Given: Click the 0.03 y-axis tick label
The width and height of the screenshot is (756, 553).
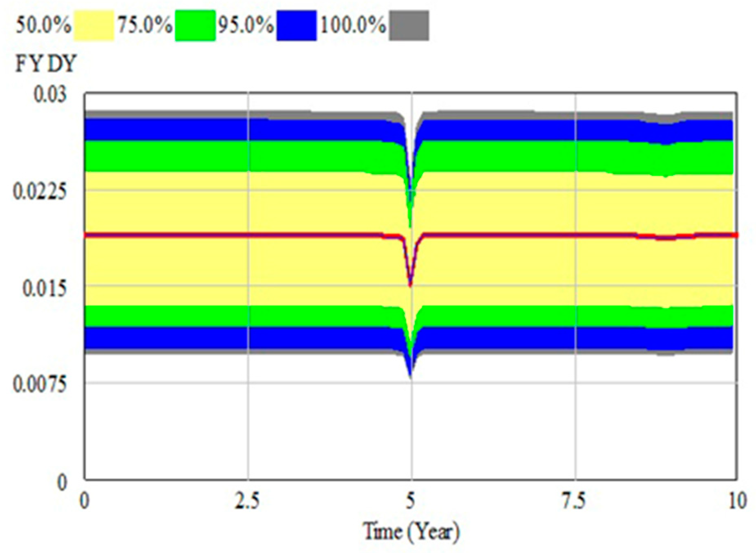Looking at the screenshot, I should pyautogui.click(x=50, y=94).
